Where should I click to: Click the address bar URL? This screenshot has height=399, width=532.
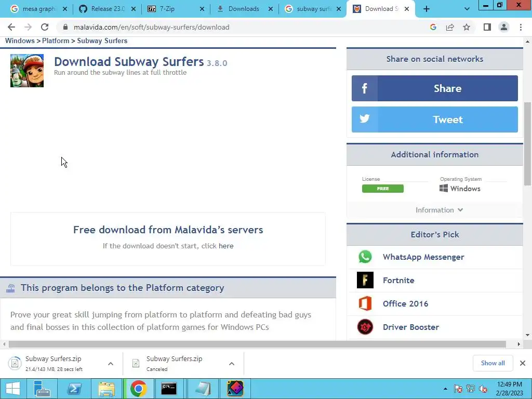pyautogui.click(x=151, y=27)
